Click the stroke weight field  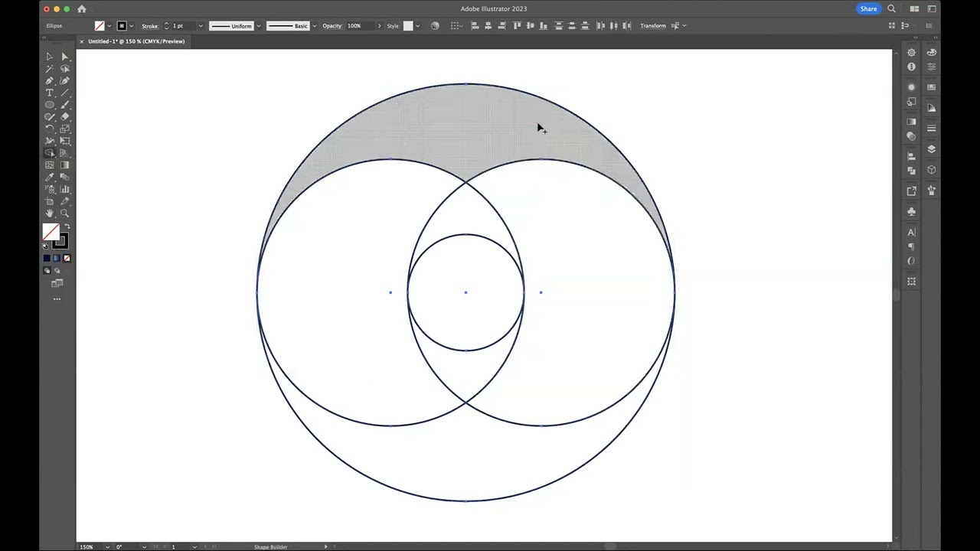coord(183,26)
